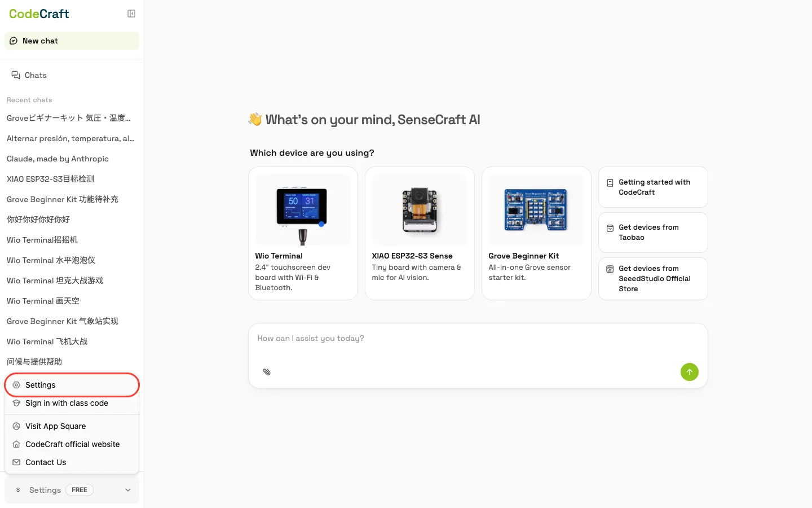Choose Contact Us menu entry
Image resolution: width=812 pixels, height=508 pixels.
pyautogui.click(x=72, y=462)
